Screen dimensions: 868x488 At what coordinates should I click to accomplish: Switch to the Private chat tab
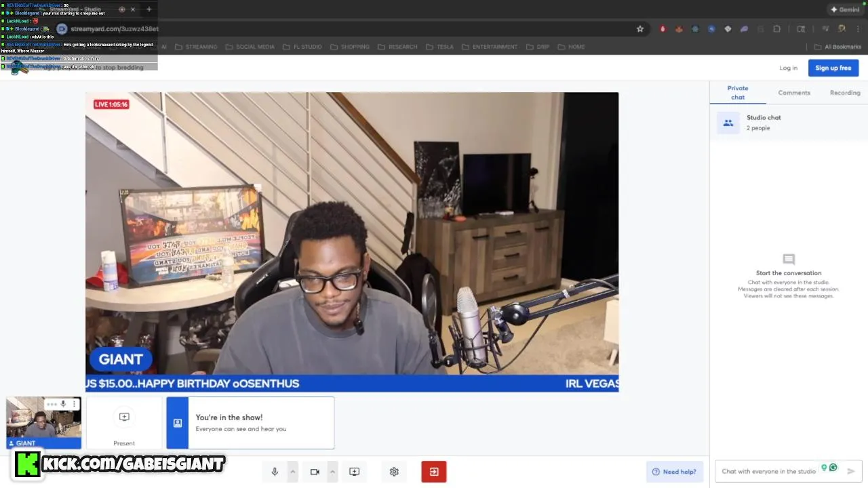[738, 93]
